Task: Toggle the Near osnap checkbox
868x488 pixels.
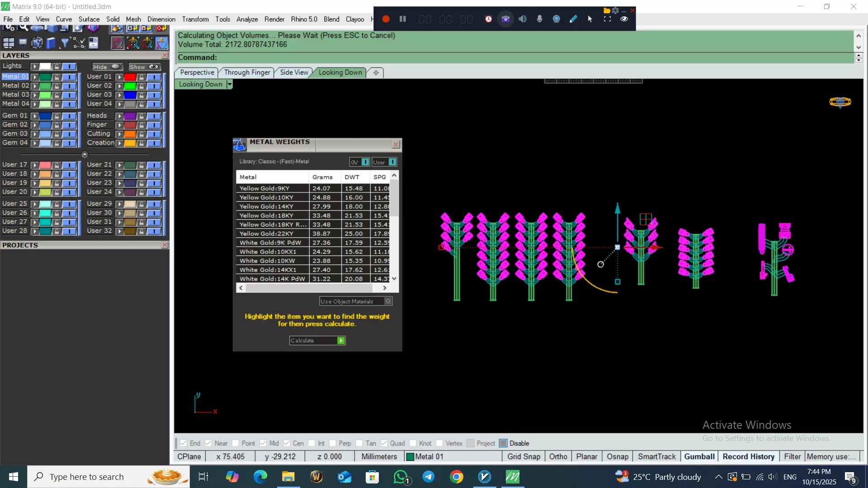Action: pos(208,443)
